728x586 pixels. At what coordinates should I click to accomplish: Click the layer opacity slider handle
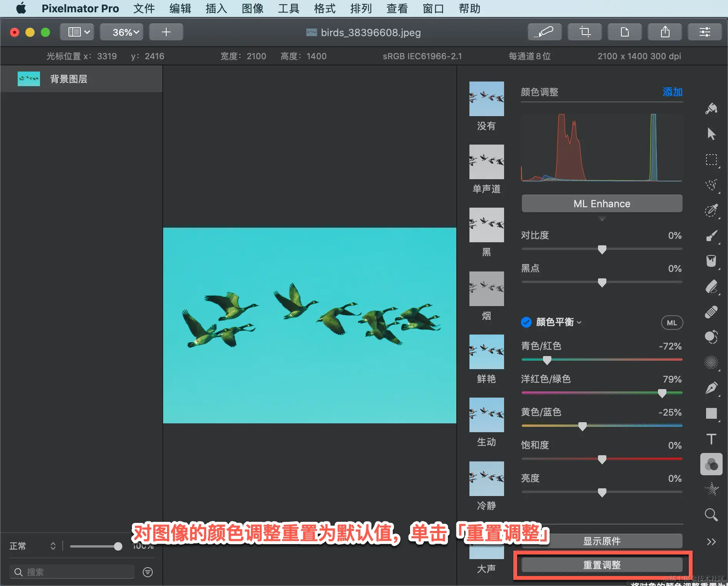coord(118,546)
